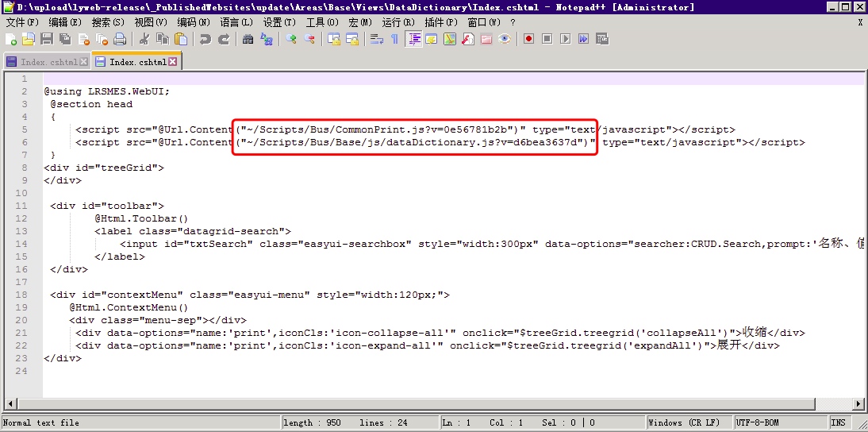Select the active Index.cshtml tab
Image resolution: width=868 pixels, height=432 pixels.
coord(137,61)
